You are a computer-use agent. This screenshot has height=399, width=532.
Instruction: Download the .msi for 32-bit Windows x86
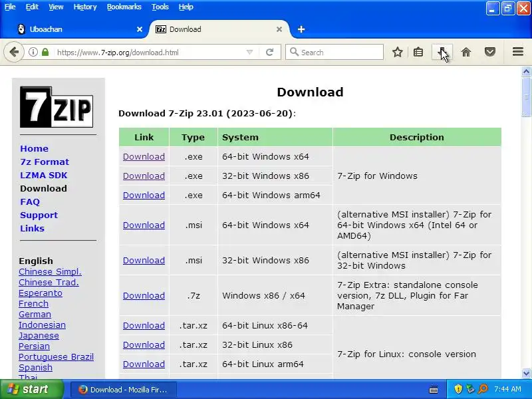pos(144,261)
